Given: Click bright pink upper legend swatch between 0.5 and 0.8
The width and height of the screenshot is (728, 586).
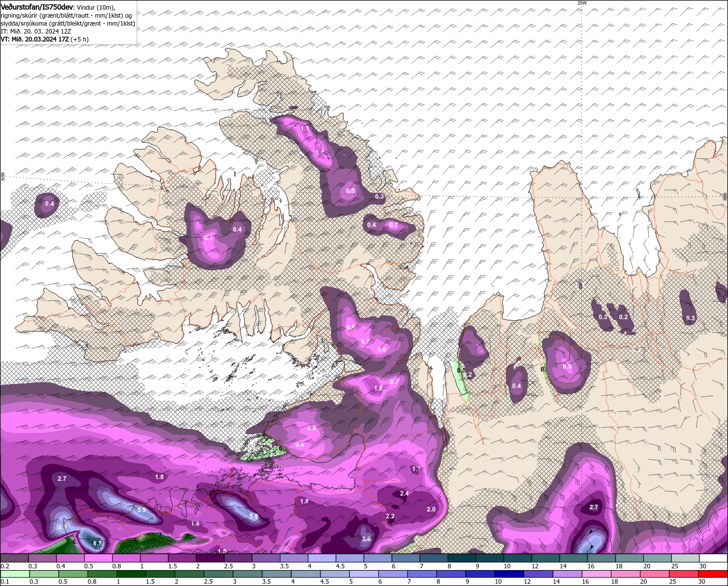Looking at the screenshot, I should tap(98, 558).
